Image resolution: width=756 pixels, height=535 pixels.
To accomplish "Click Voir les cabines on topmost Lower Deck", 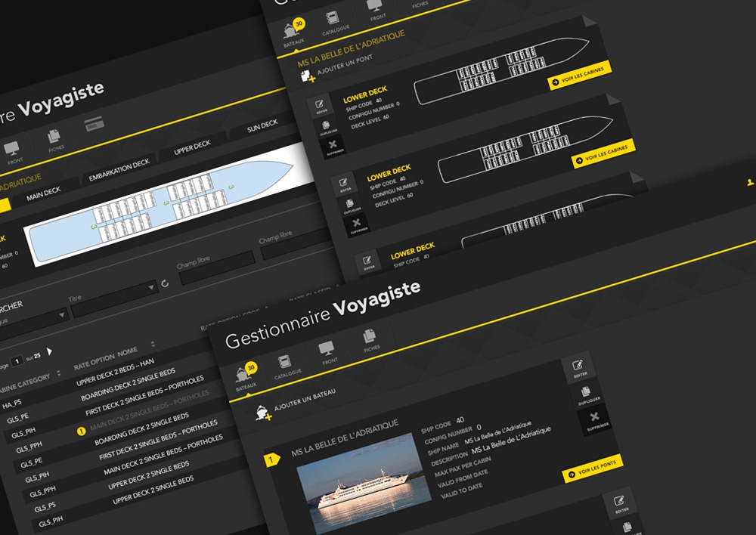I will pos(579,76).
